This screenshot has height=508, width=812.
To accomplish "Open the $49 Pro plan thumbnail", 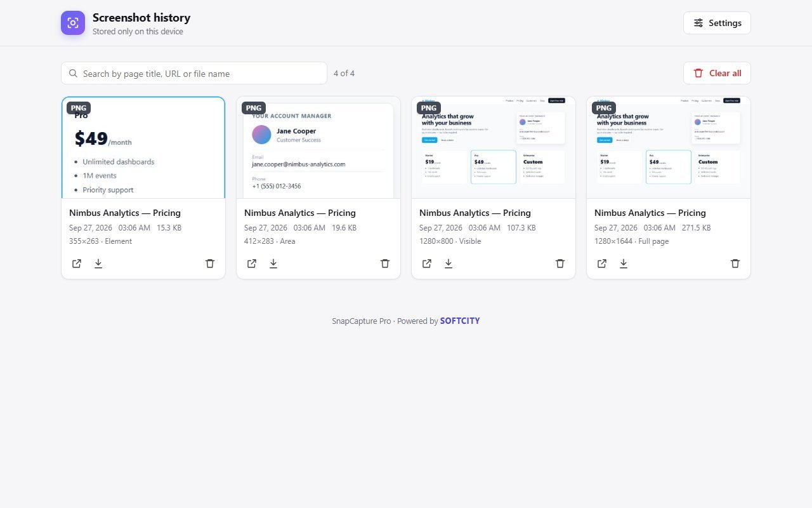I will click(x=143, y=147).
